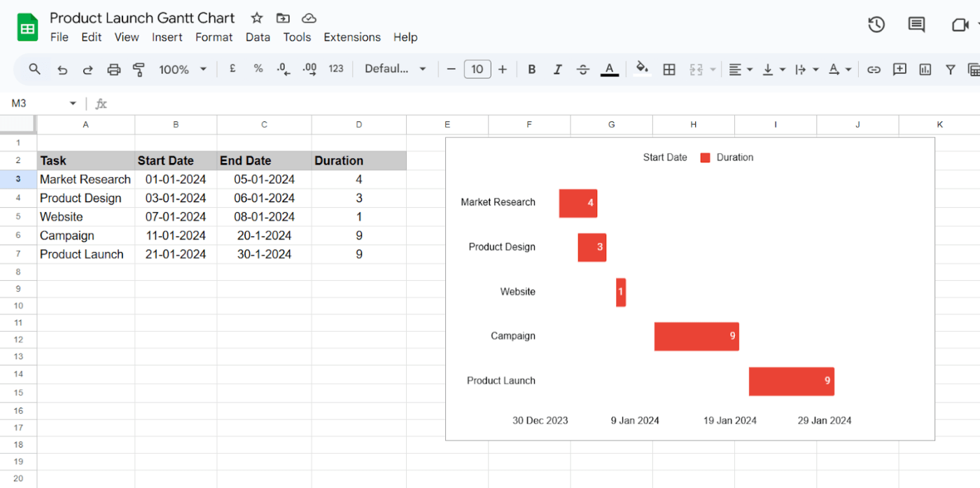The width and height of the screenshot is (980, 488).
Task: Insert a comment from the toolbar
Action: [x=899, y=69]
